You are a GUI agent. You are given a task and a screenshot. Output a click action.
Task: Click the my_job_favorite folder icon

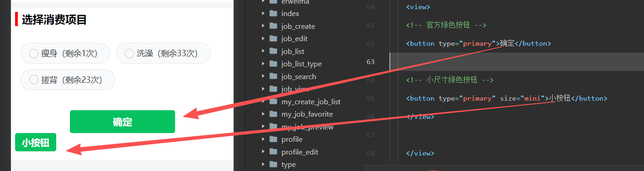click(x=273, y=114)
